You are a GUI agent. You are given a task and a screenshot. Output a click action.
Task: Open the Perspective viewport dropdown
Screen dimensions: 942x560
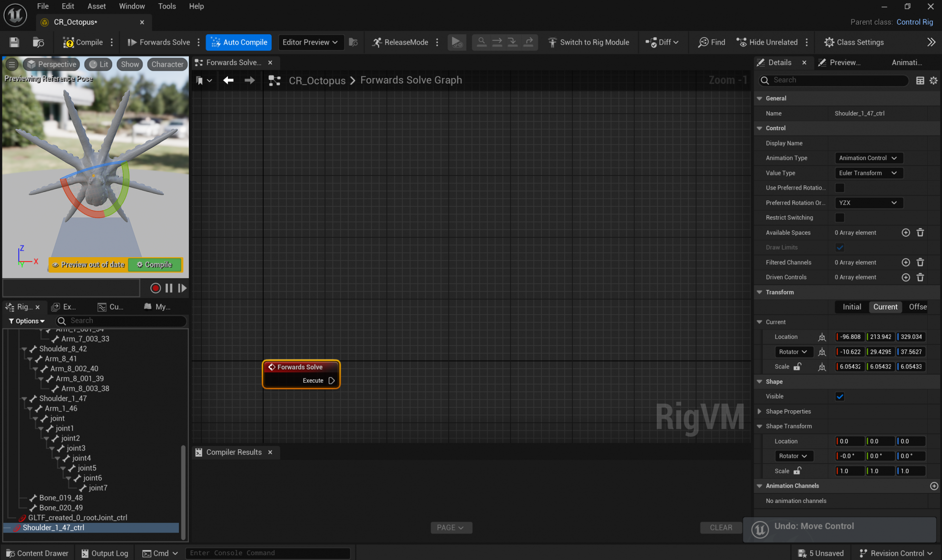(x=51, y=64)
